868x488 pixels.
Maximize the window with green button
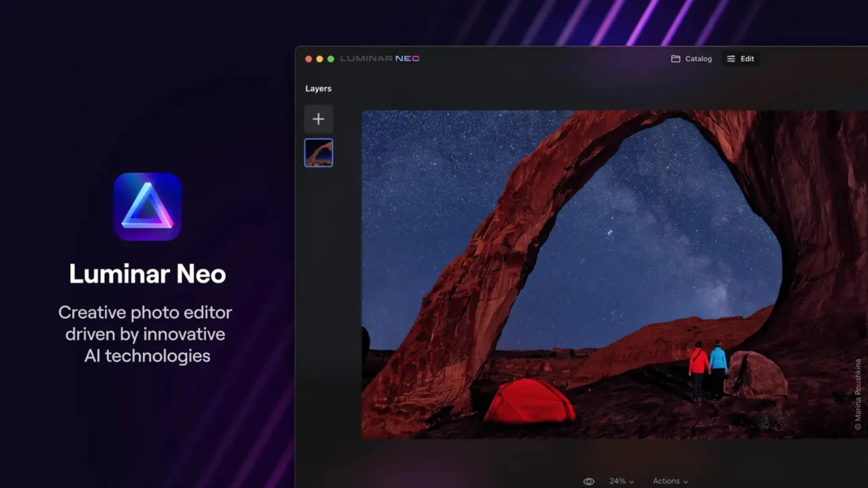click(x=330, y=59)
